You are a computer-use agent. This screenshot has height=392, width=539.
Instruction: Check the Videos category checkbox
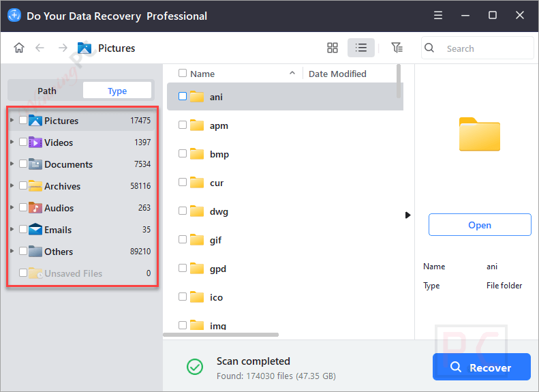[x=23, y=142]
